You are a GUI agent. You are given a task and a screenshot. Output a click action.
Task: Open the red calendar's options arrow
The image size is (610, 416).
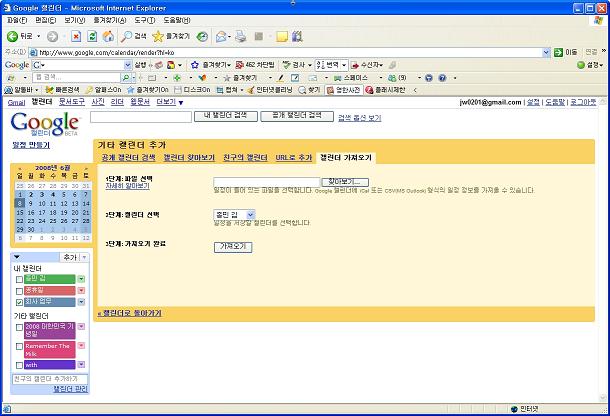coord(81,290)
